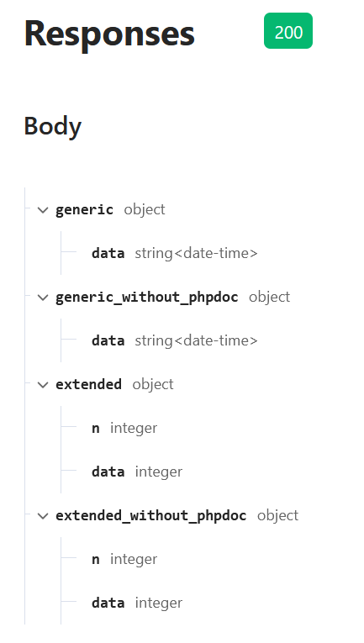Click the generic property name
Screen dimensions: 364x643
click(84, 209)
